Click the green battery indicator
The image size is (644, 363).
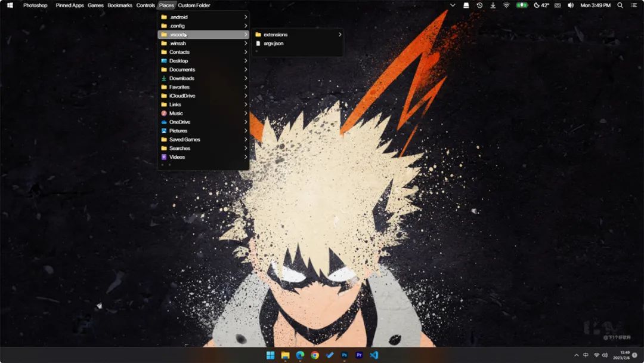522,5
